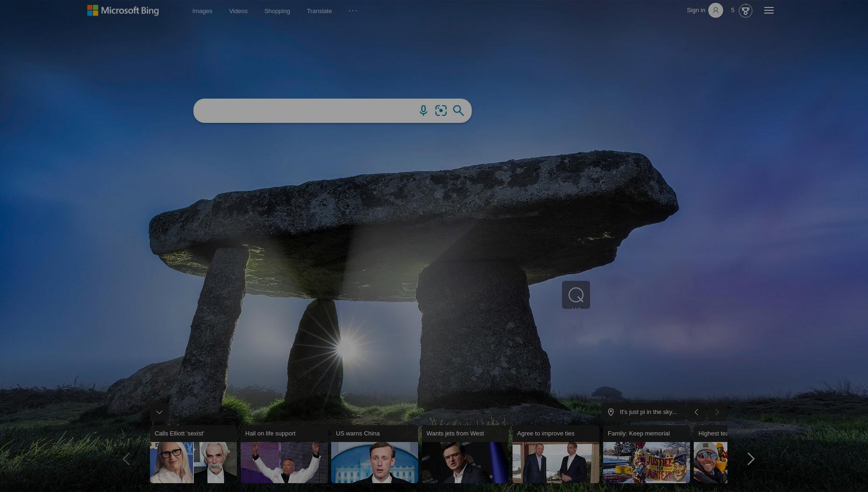
Task: Click the Hall on life support thumbnail
Action: (x=284, y=463)
